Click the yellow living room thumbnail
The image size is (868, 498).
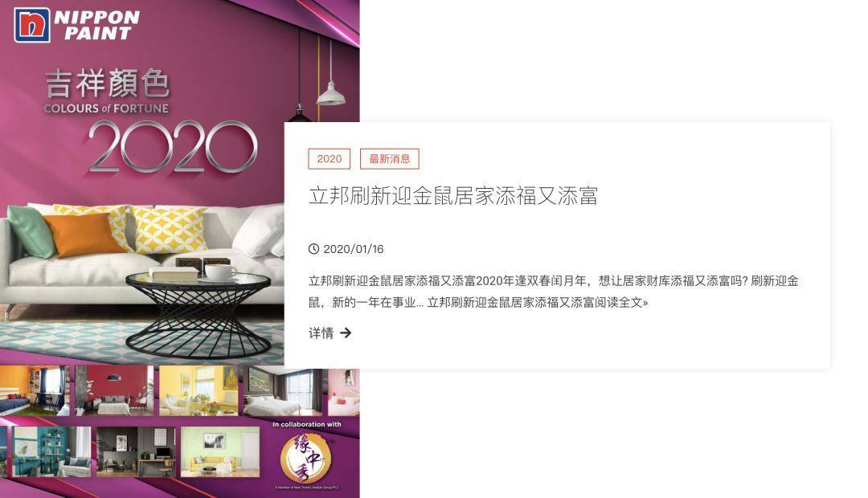click(x=199, y=390)
